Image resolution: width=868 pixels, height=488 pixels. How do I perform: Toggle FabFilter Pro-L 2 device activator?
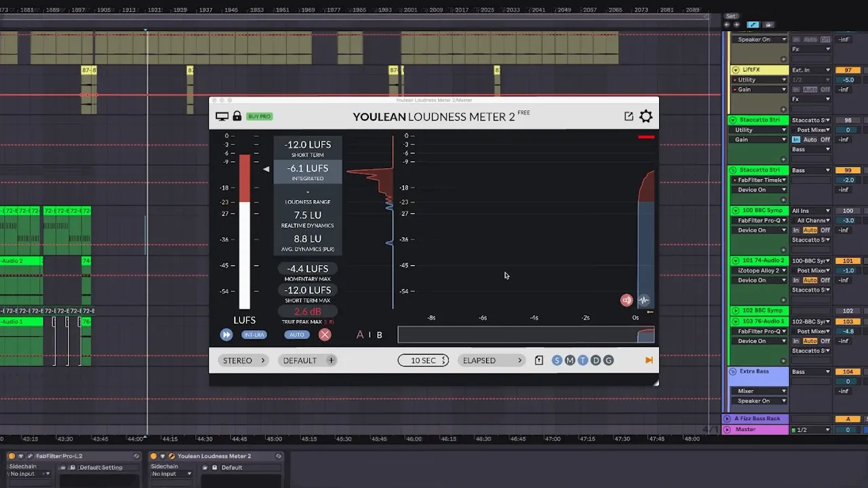[x=12, y=456]
